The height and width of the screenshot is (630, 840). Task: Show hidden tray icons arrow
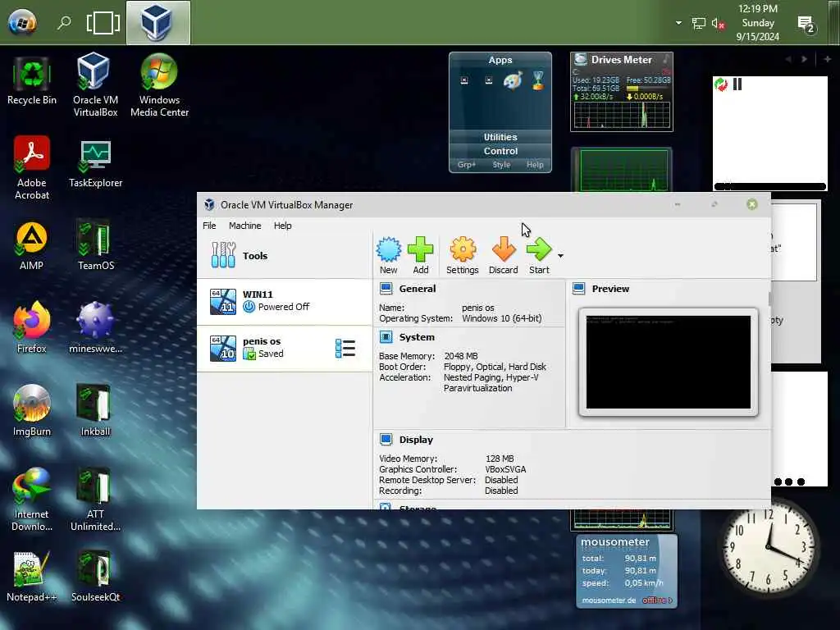678,22
